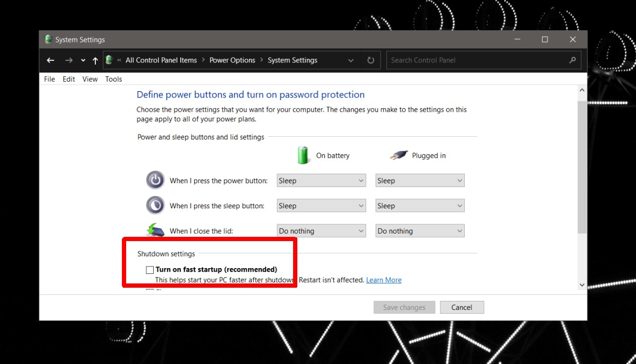Enable Turn on fast startup checkbox

(149, 270)
